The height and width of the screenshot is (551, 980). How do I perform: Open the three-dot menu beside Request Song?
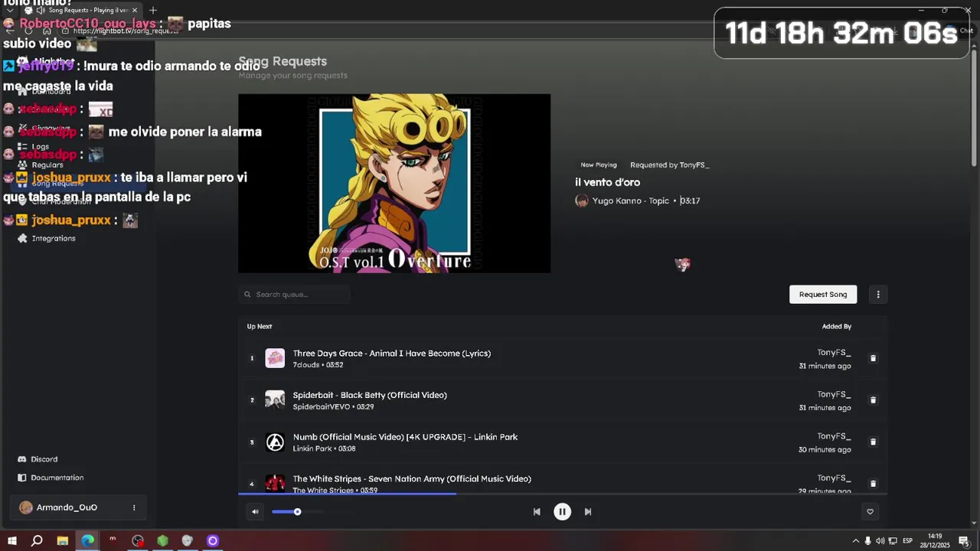coord(878,295)
